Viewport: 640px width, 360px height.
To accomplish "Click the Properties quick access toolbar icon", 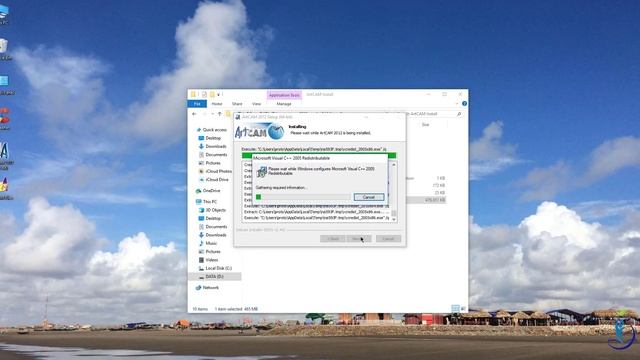I will pyautogui.click(x=204, y=94).
